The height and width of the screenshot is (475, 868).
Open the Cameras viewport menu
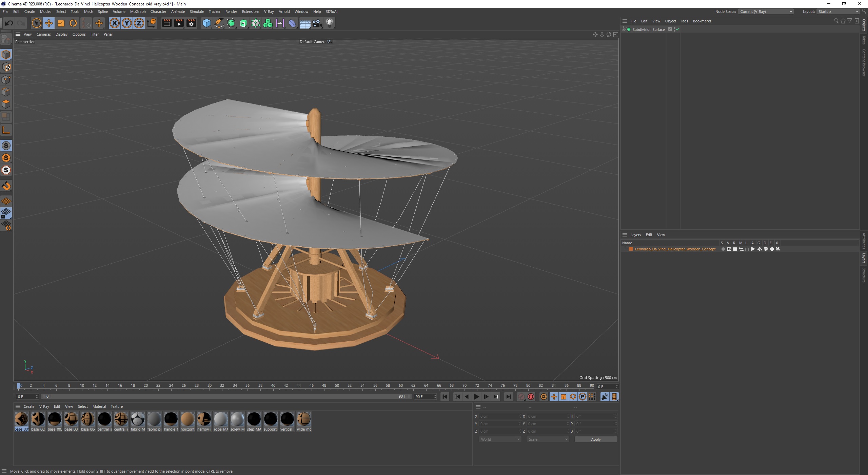43,34
